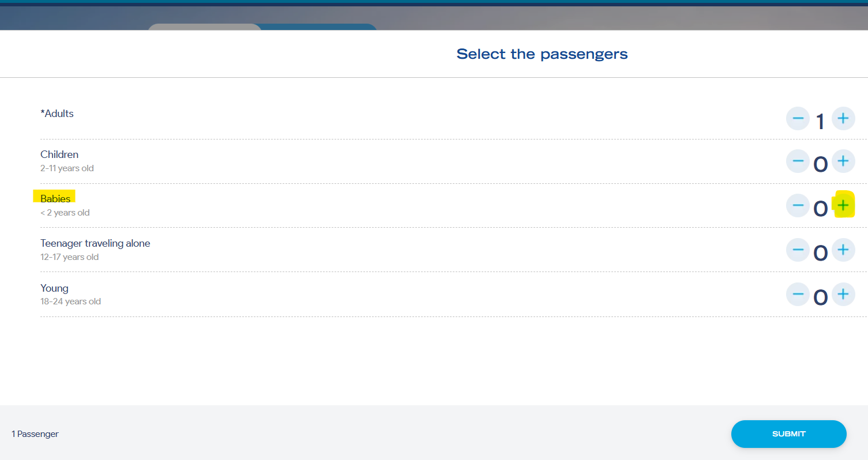The height and width of the screenshot is (460, 868).
Task: Click the Children label text
Action: pyautogui.click(x=59, y=154)
